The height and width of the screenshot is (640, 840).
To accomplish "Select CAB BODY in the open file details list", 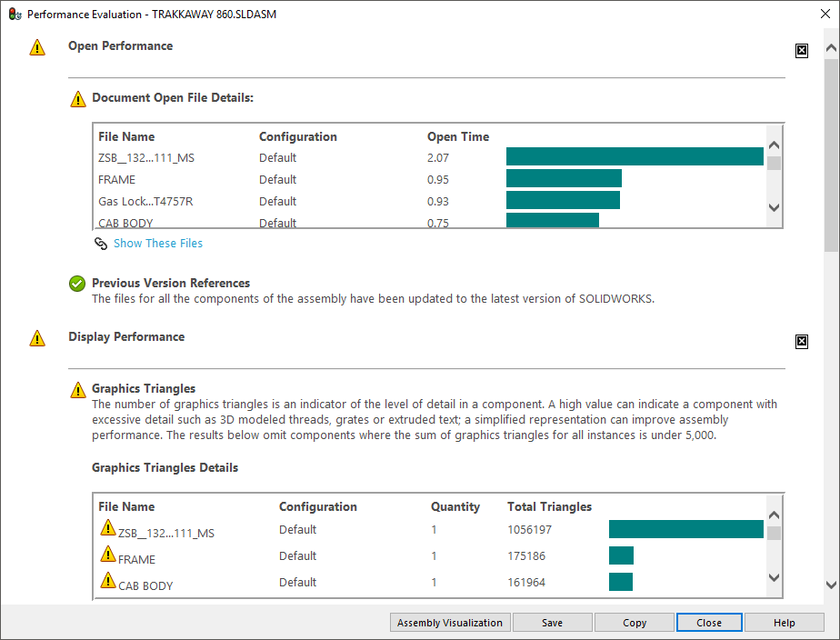I will tap(125, 222).
